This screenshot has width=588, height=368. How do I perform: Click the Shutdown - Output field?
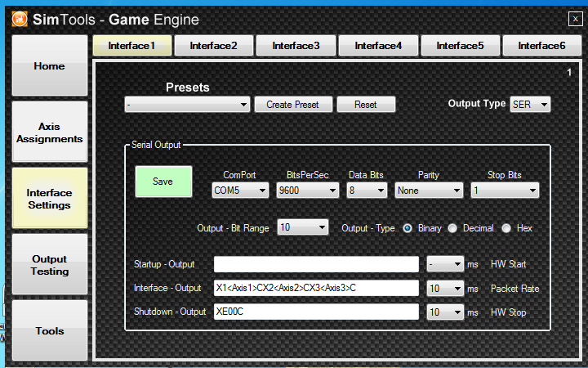(316, 312)
